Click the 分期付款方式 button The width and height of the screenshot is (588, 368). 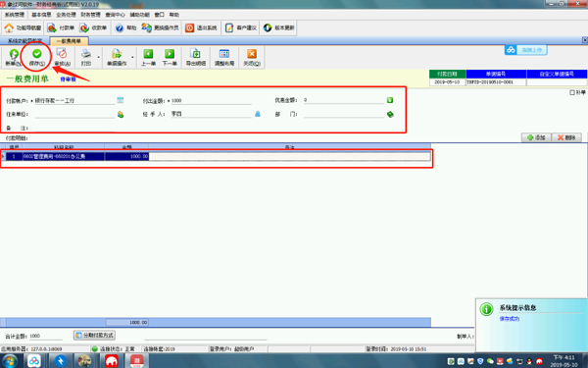(94, 335)
